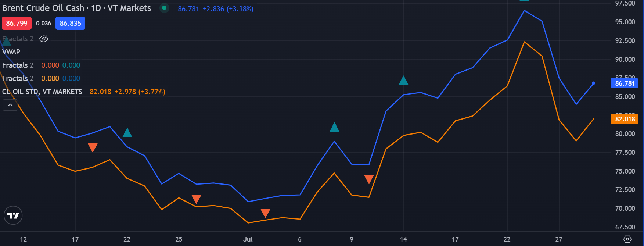This screenshot has height=246, width=644.
Task: Click the up fractal triangle near 22
Action: click(127, 132)
